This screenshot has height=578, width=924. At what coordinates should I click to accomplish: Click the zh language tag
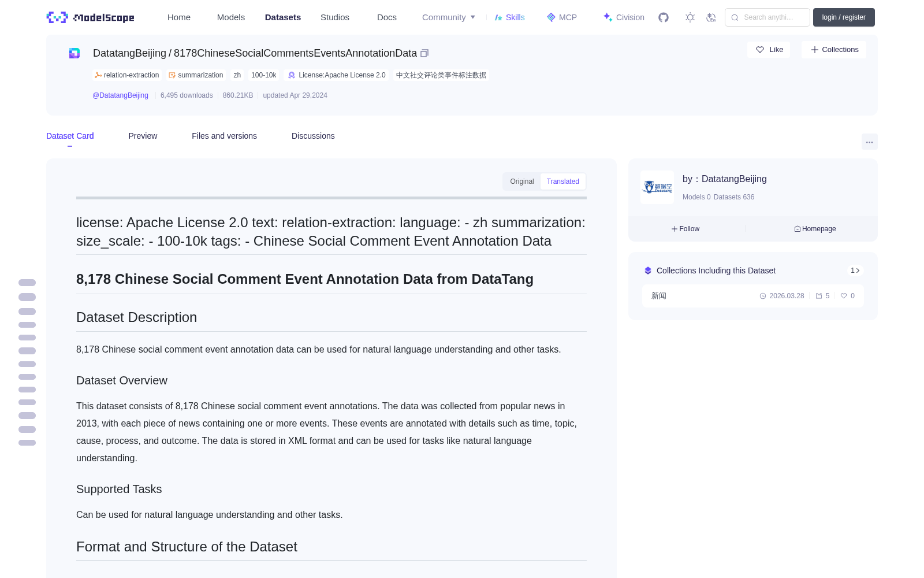pos(237,75)
